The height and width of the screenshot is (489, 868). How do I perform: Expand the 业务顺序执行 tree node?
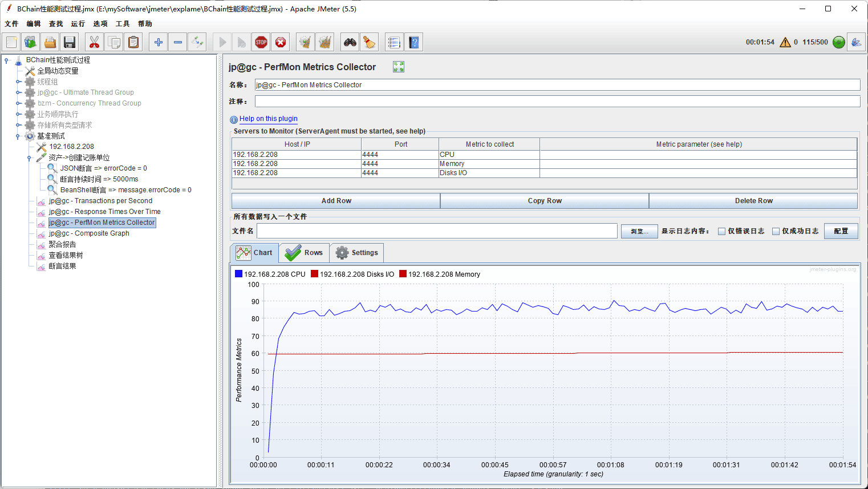pyautogui.click(x=18, y=115)
